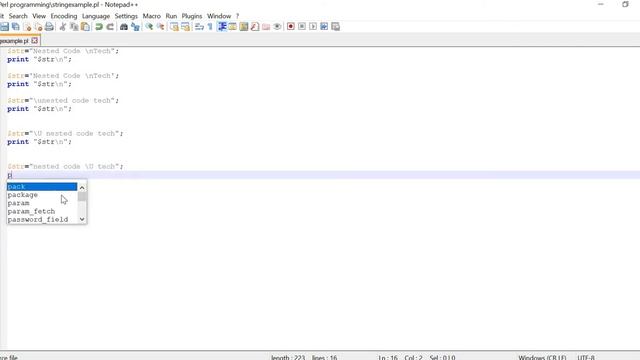Choose 'password_field' from the autocomplete list
Viewport: 640px width, 360px height.
coord(42,219)
